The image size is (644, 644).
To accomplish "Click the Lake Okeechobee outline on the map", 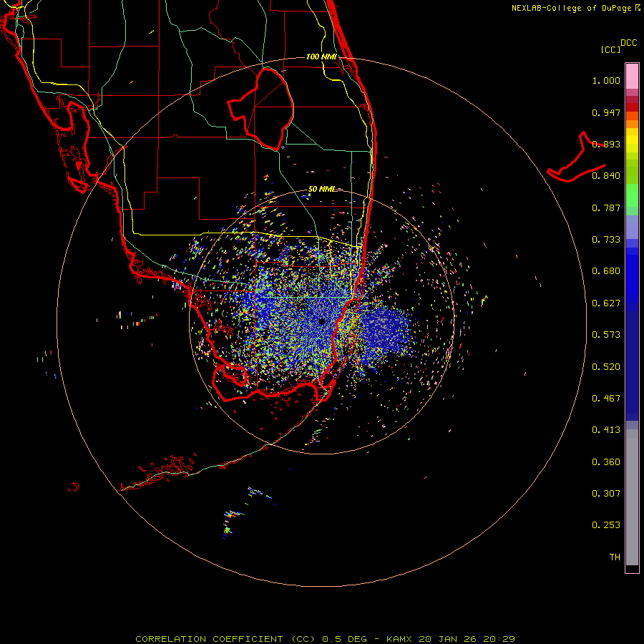I will pyautogui.click(x=260, y=108).
